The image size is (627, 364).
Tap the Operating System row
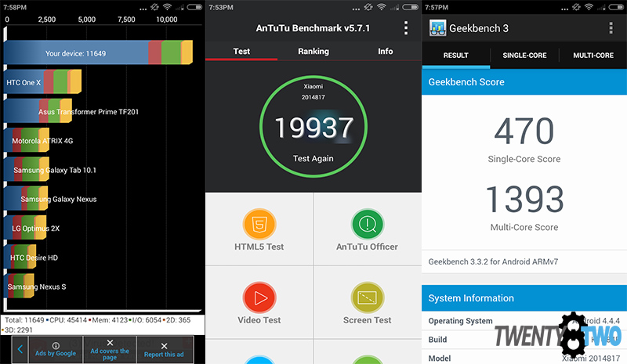(x=524, y=321)
